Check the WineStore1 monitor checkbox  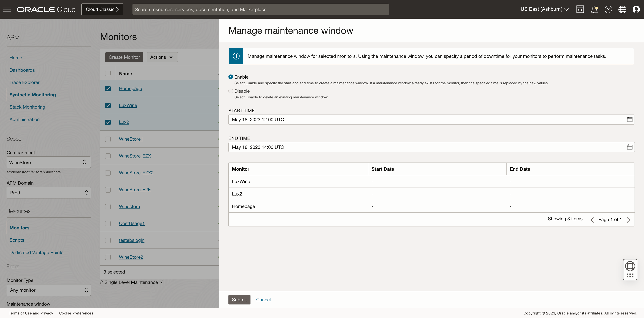coord(108,139)
